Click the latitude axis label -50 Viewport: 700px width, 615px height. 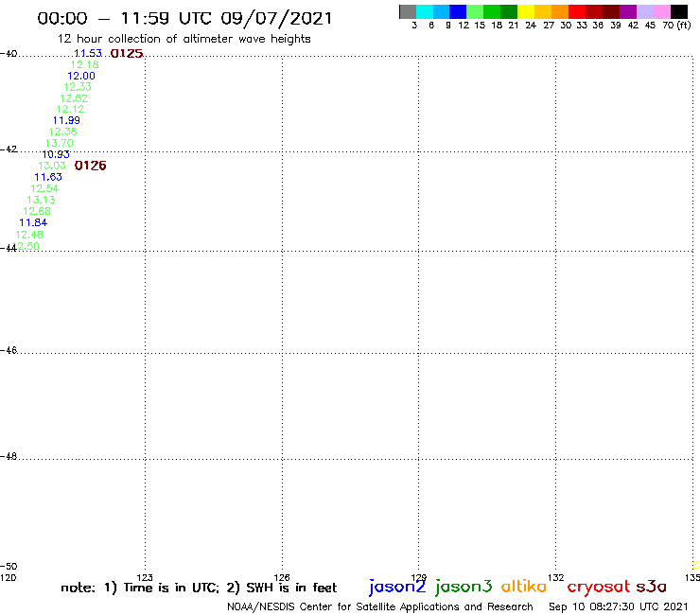(x=9, y=567)
